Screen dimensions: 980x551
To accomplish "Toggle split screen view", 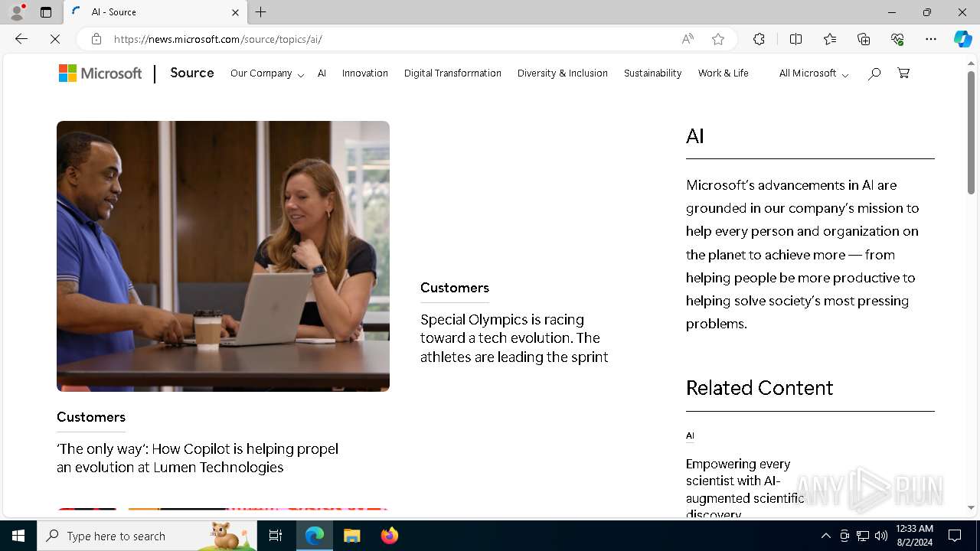I will tap(795, 39).
